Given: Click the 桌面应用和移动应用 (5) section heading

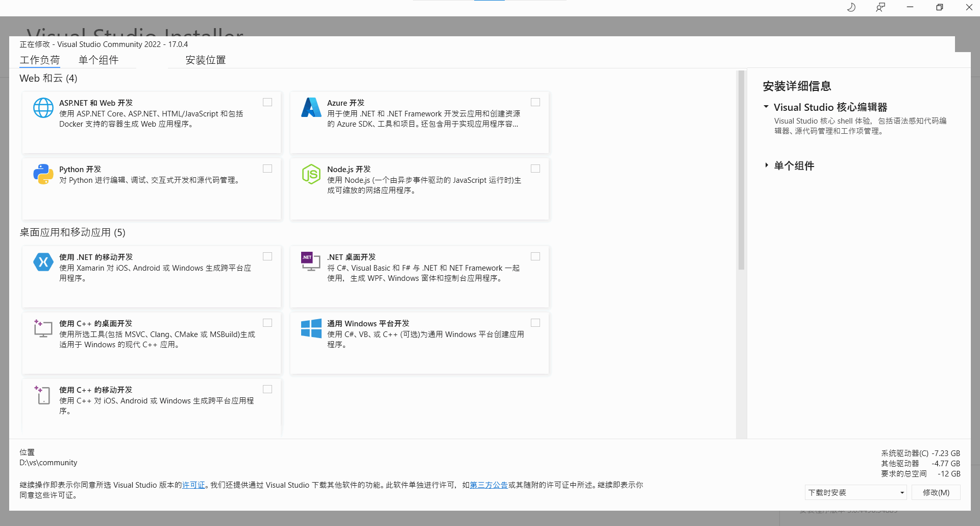Looking at the screenshot, I should [72, 232].
